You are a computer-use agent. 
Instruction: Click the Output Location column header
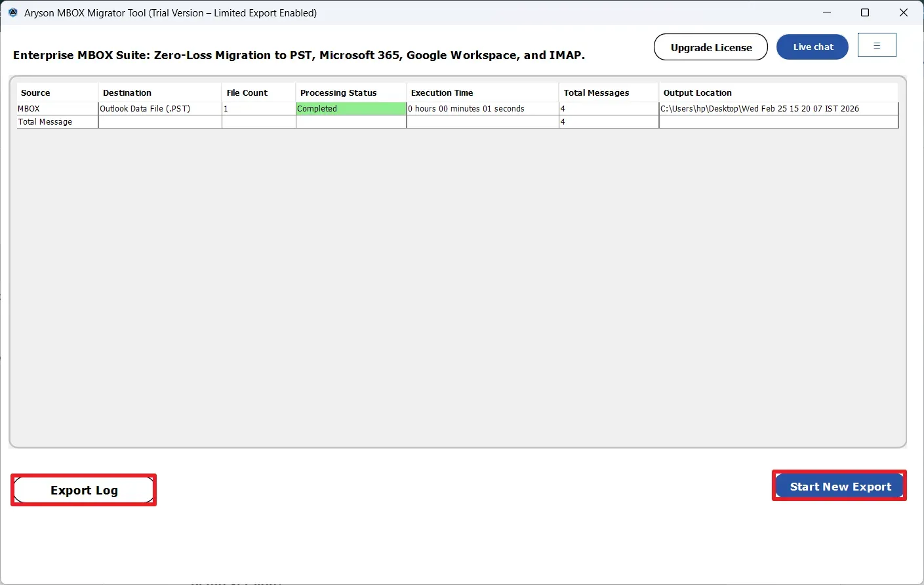coord(778,92)
